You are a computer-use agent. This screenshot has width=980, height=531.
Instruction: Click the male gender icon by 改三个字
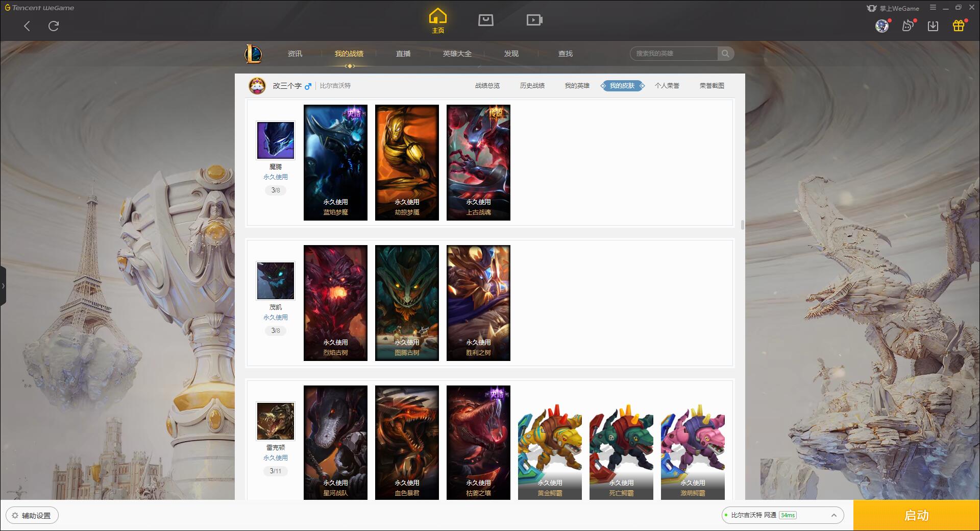tap(308, 86)
